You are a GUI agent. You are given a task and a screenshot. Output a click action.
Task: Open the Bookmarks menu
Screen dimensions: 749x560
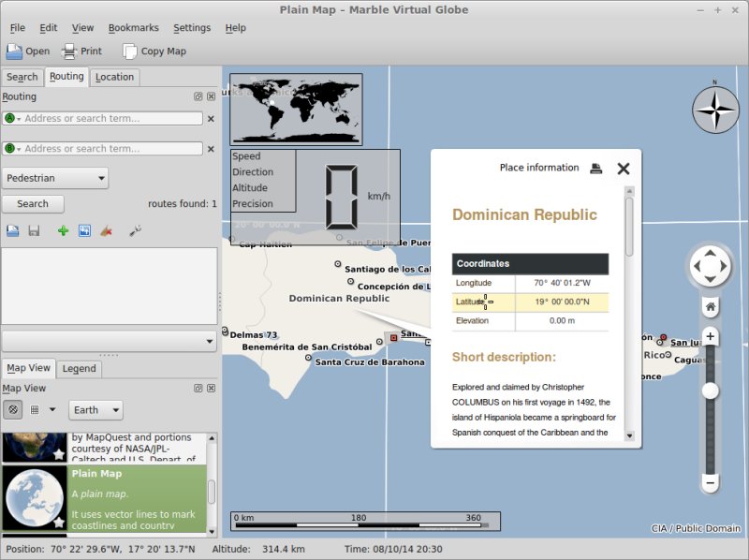(133, 28)
